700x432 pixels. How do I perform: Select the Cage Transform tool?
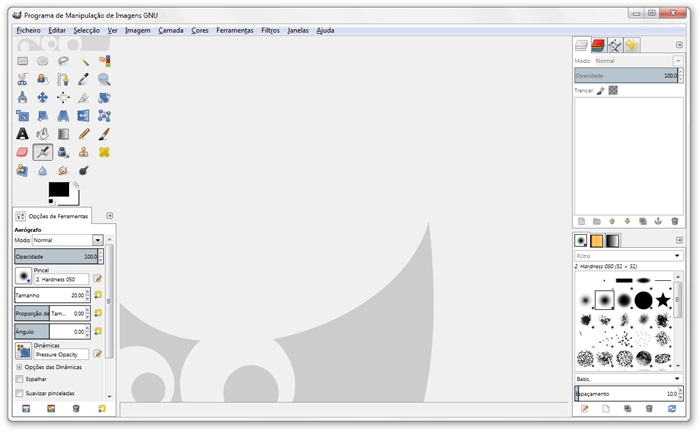click(x=104, y=116)
